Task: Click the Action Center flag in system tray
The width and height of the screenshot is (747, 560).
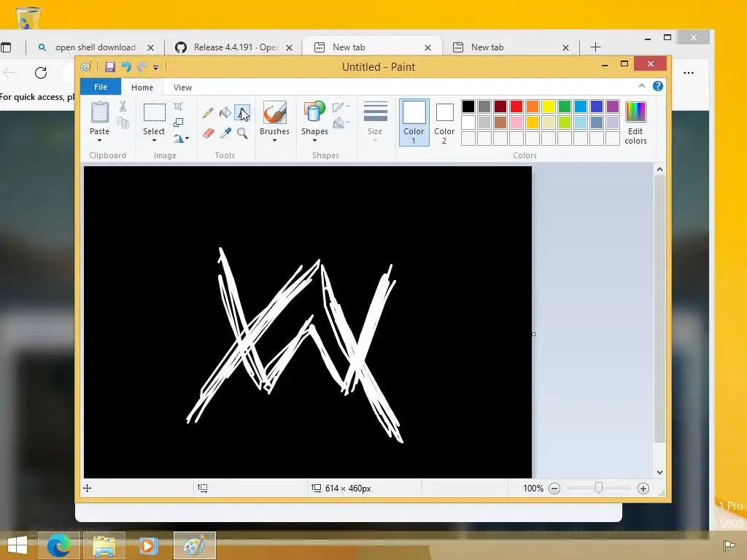Action: click(729, 545)
